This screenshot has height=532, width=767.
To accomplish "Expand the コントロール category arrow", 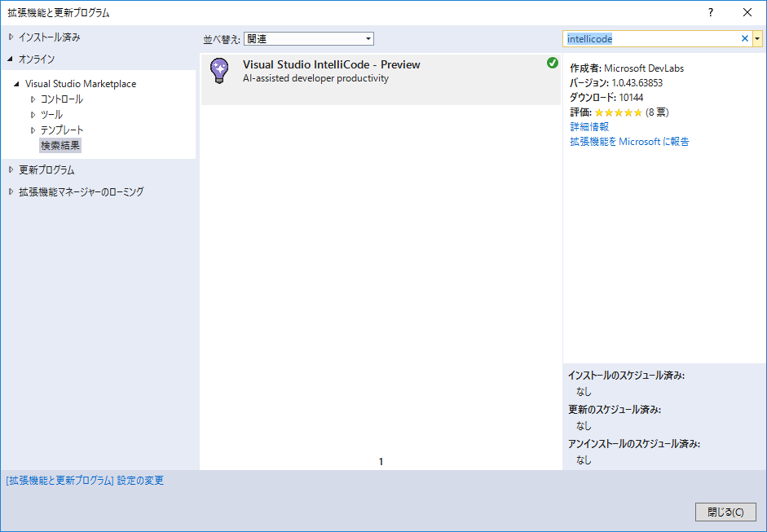I will tap(33, 99).
